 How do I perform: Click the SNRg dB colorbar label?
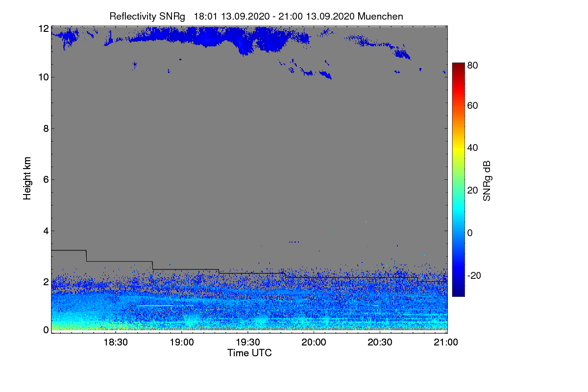pyautogui.click(x=487, y=180)
